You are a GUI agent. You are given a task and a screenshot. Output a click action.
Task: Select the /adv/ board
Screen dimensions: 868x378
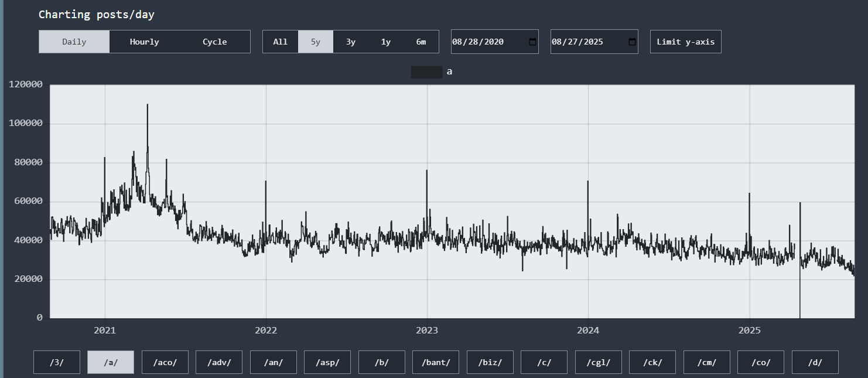pos(219,362)
